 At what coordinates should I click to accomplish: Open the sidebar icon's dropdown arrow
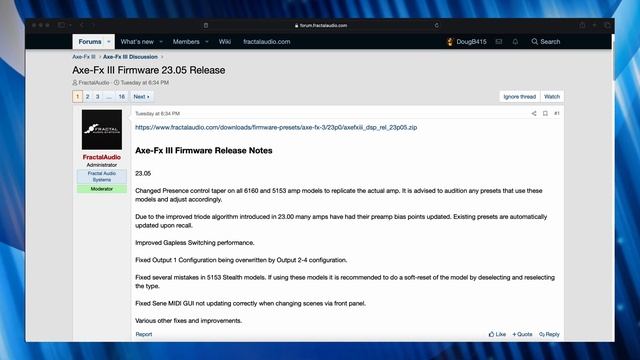[x=70, y=25]
